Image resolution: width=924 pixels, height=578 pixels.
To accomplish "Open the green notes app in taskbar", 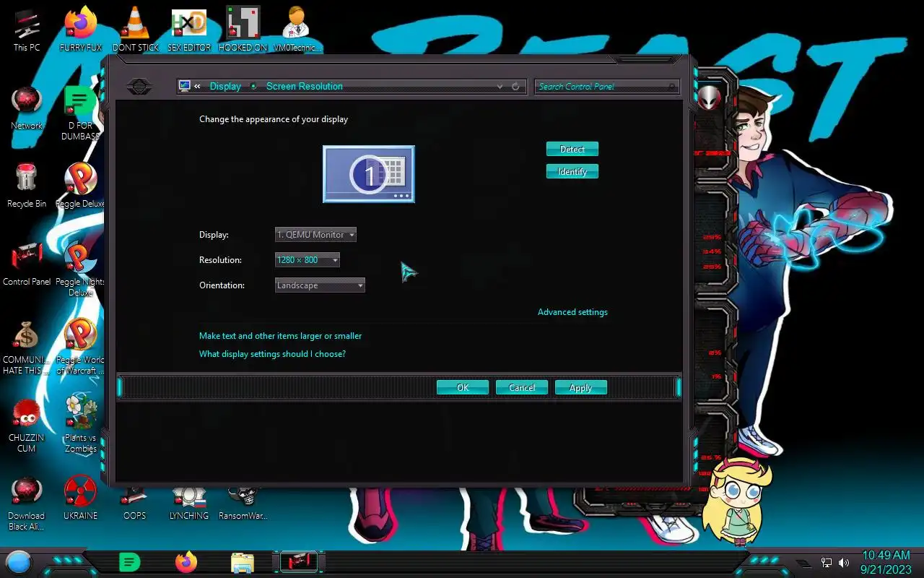I will tap(129, 562).
